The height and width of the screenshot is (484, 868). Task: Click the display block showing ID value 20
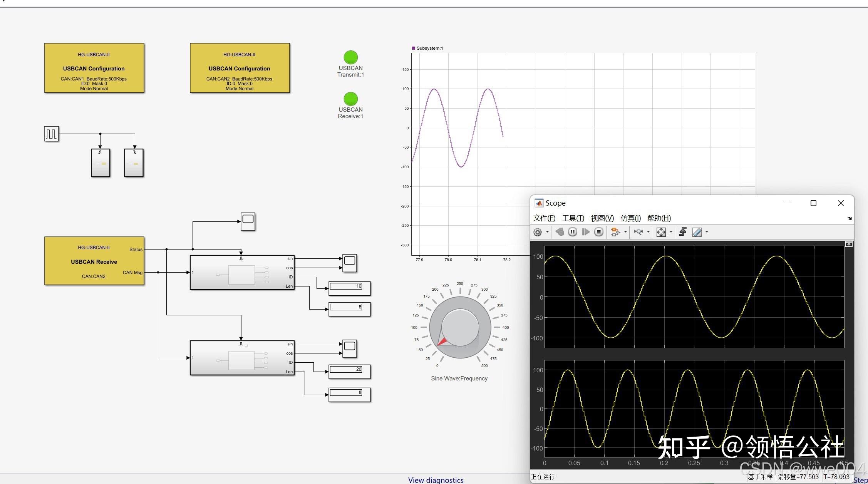point(350,372)
